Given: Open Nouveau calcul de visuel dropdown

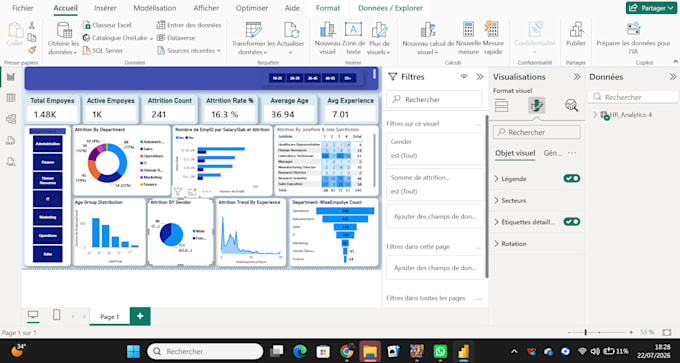Looking at the screenshot, I should [x=428, y=39].
